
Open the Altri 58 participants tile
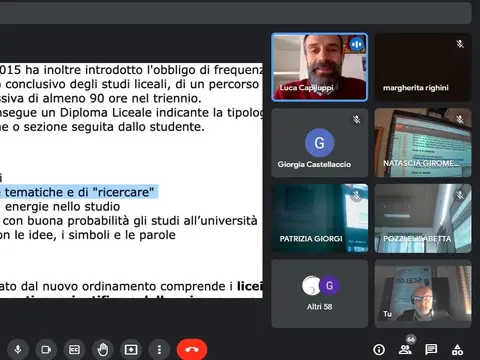point(320,294)
